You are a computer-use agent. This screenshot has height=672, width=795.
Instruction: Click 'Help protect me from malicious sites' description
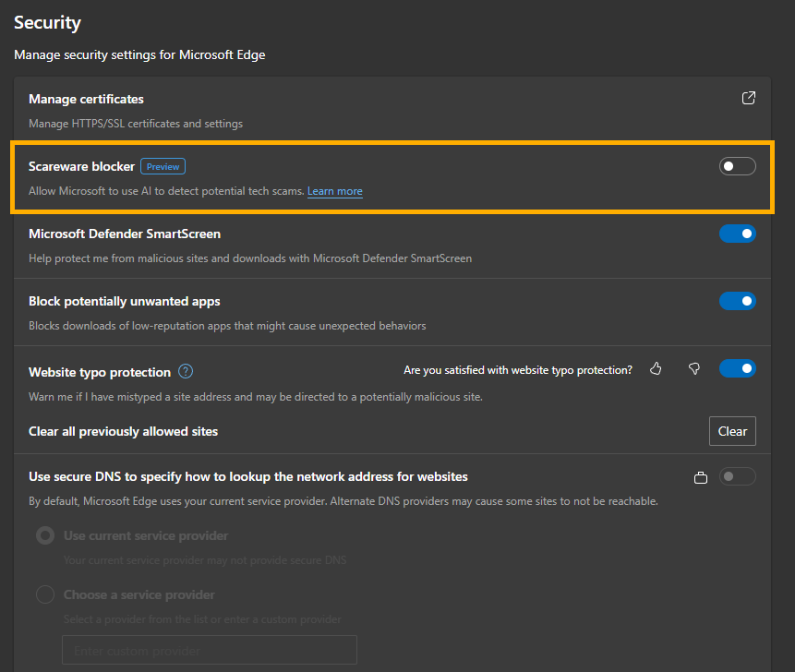tap(250, 258)
